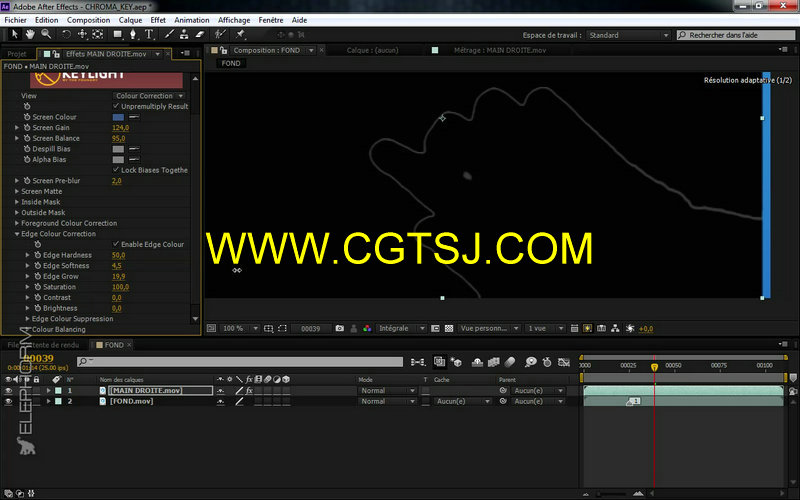Toggle Edge Hardness stopwatch
Viewport: 800px width, 500px height.
point(37,255)
